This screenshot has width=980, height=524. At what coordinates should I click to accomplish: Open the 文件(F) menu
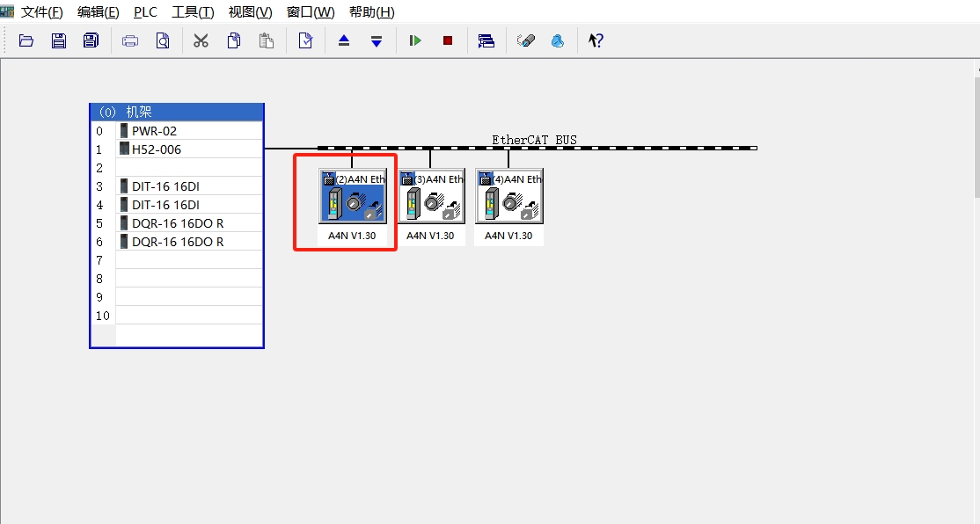coord(42,12)
